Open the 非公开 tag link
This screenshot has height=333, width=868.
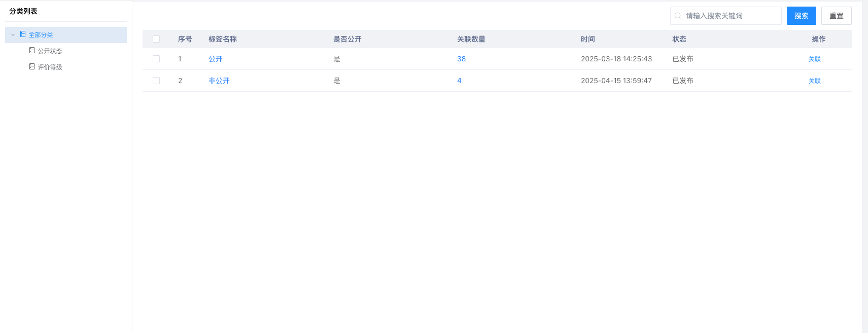(x=219, y=81)
